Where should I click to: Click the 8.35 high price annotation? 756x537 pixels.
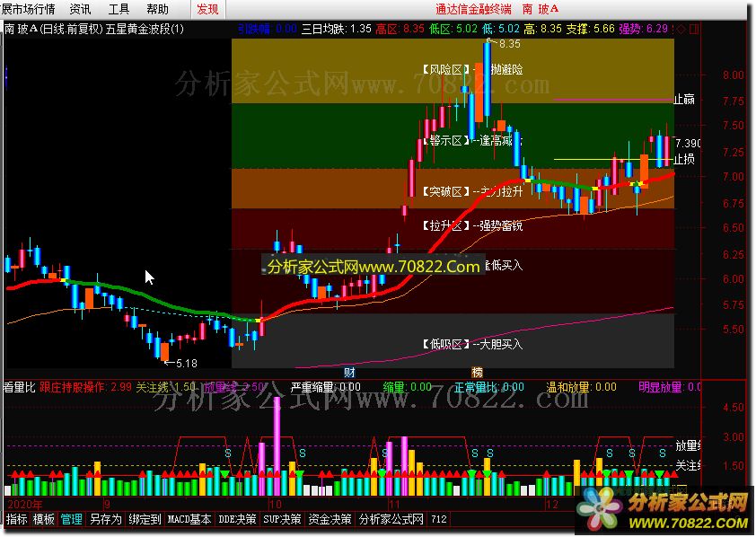tap(510, 44)
